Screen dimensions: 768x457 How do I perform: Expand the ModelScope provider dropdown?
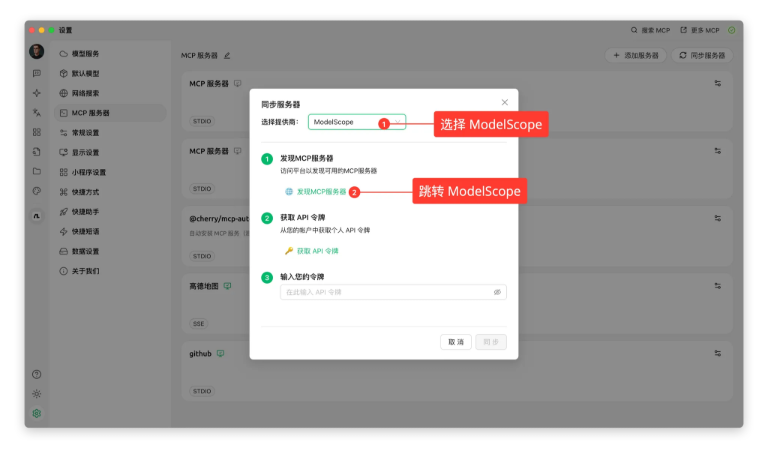(x=357, y=122)
